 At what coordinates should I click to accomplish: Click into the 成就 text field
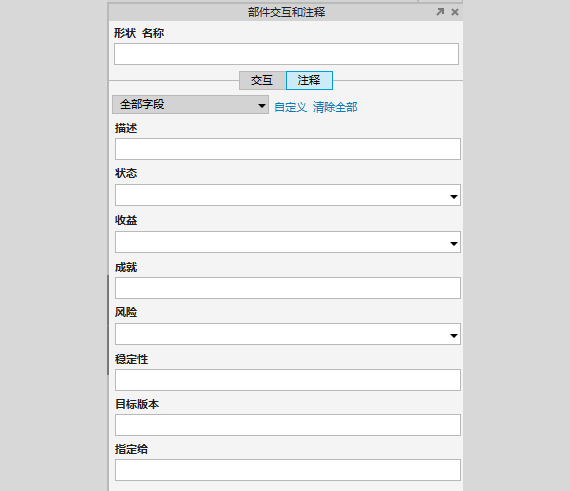pos(288,288)
